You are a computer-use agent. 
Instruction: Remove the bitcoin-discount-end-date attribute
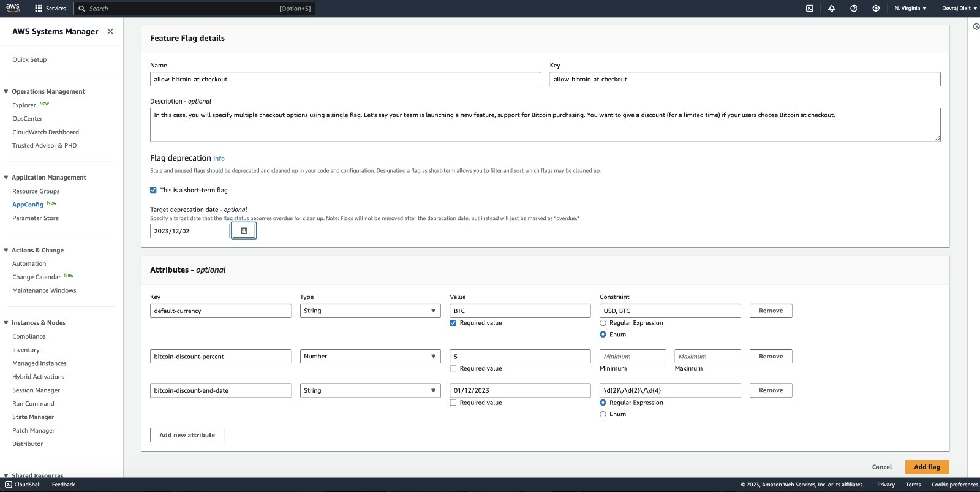click(x=771, y=390)
